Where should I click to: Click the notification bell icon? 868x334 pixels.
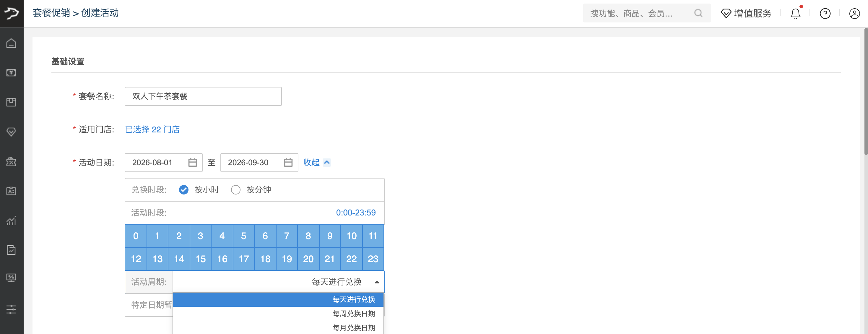point(796,14)
